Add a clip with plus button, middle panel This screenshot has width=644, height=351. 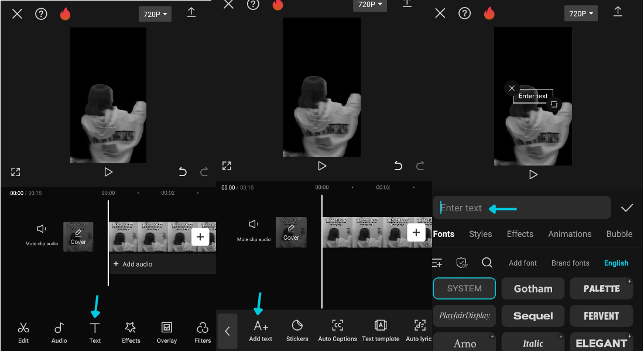pyautogui.click(x=416, y=232)
